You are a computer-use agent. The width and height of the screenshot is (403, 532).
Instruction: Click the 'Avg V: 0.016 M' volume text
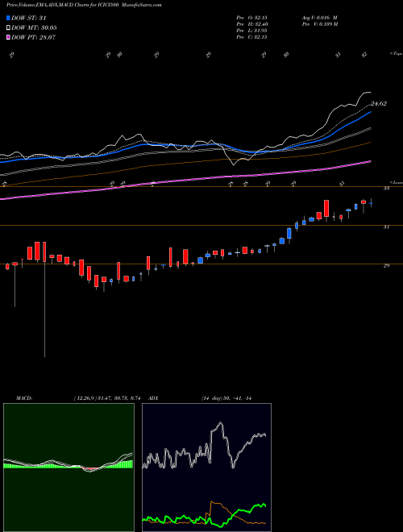coord(319,18)
